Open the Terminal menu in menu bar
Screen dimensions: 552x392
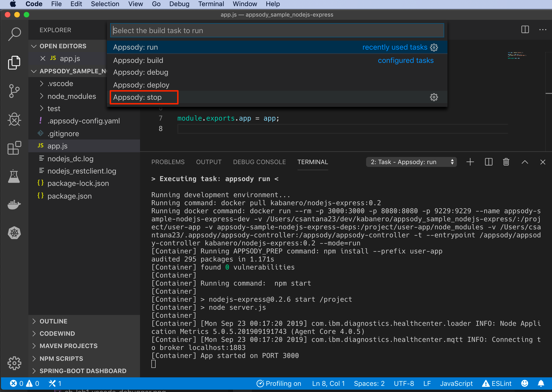click(x=211, y=4)
